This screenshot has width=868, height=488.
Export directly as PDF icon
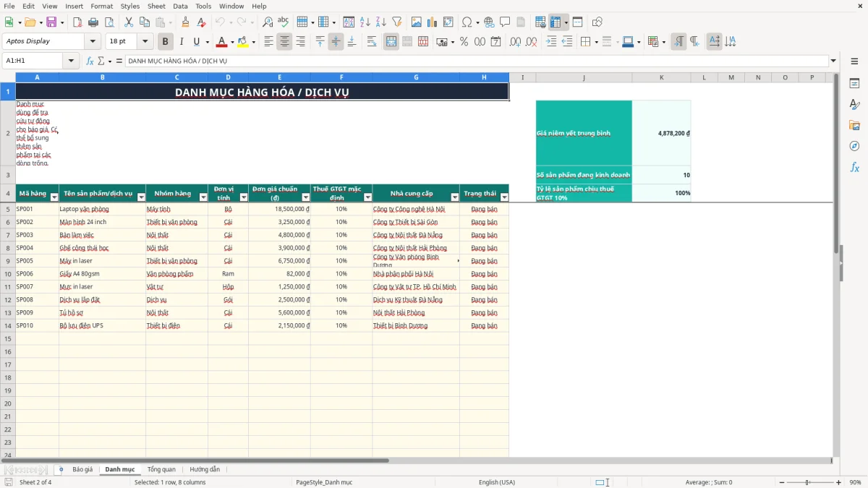[x=77, y=22]
